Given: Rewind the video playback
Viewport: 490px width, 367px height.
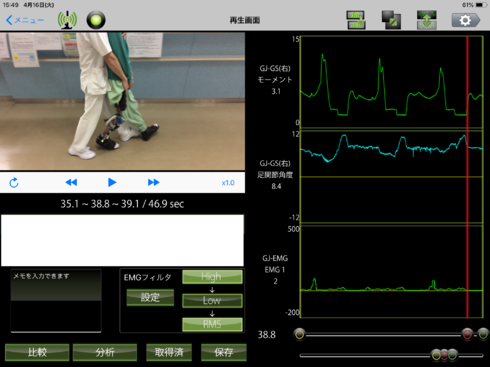Looking at the screenshot, I should [71, 182].
